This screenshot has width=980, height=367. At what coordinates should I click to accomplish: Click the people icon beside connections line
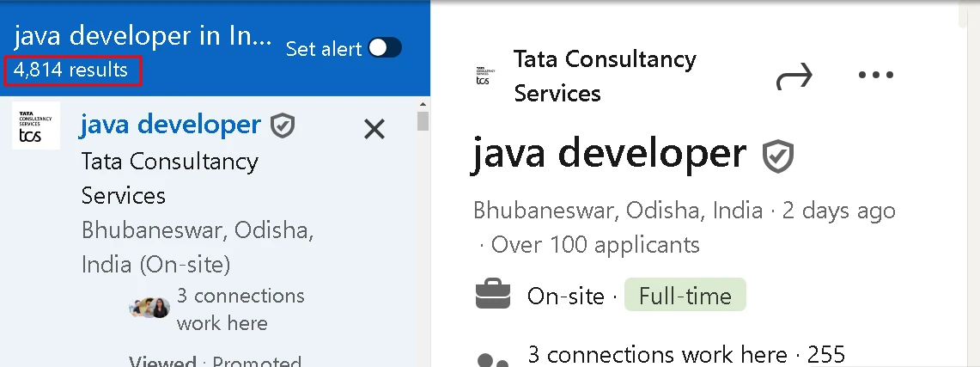click(493, 359)
